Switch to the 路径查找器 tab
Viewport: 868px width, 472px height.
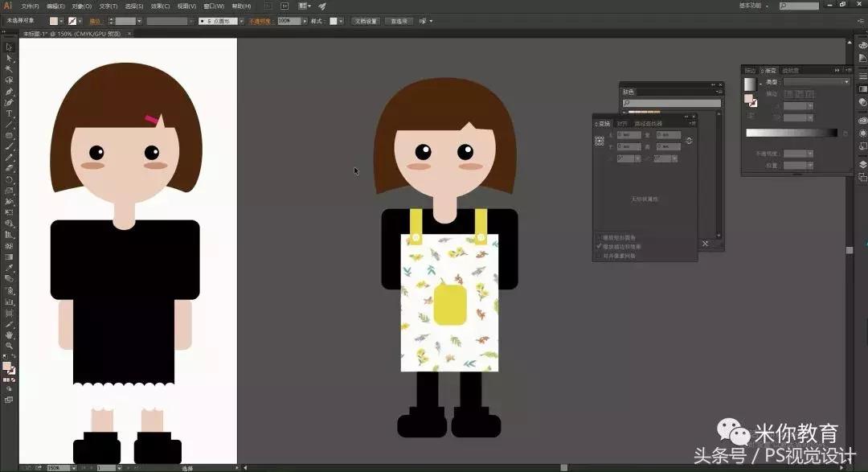point(649,124)
